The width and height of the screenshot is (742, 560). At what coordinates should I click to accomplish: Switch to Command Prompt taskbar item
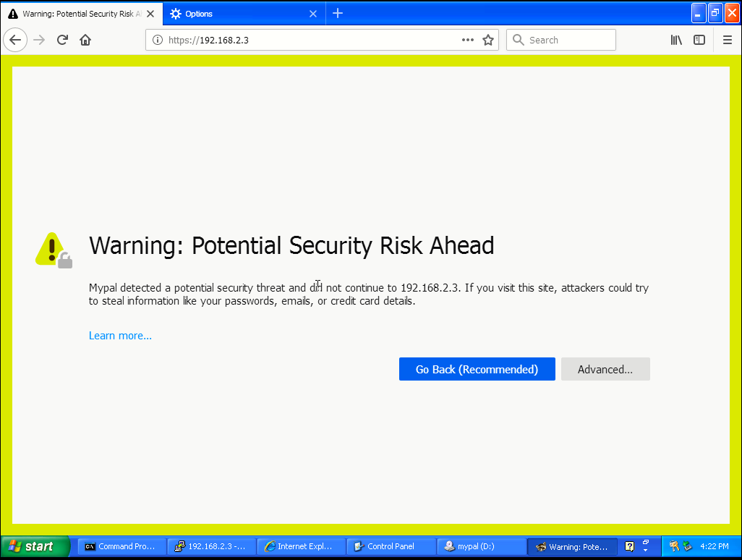coord(121,547)
